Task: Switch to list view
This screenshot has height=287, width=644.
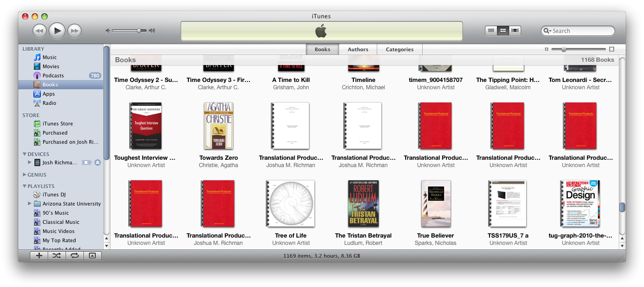Action: point(491,31)
